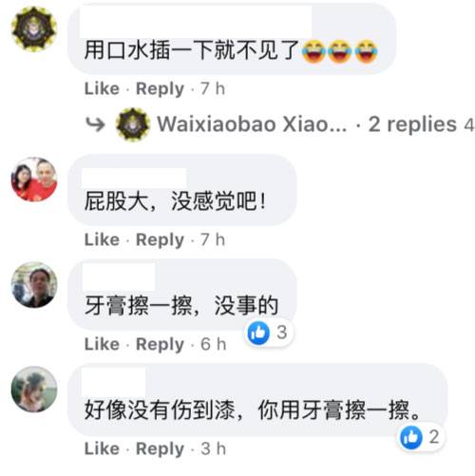
Task: Reply to the 屁股大 comment
Action: [x=160, y=239]
